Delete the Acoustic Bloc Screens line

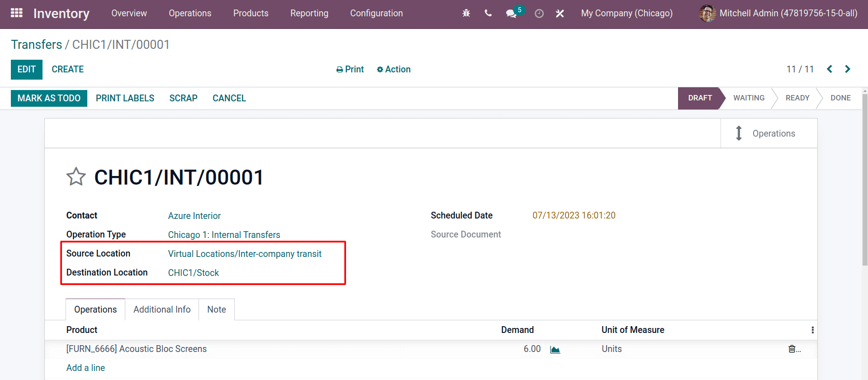(x=792, y=349)
